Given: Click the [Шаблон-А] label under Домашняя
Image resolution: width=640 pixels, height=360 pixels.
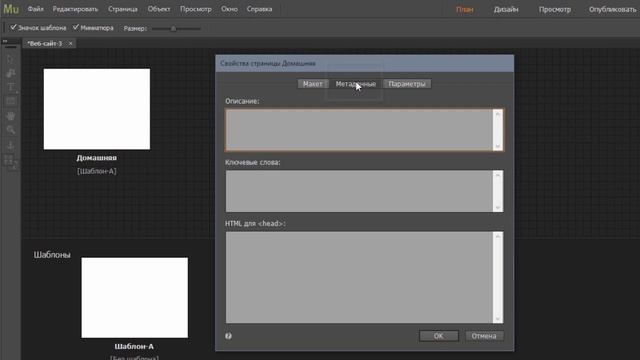Looking at the screenshot, I should 97,171.
